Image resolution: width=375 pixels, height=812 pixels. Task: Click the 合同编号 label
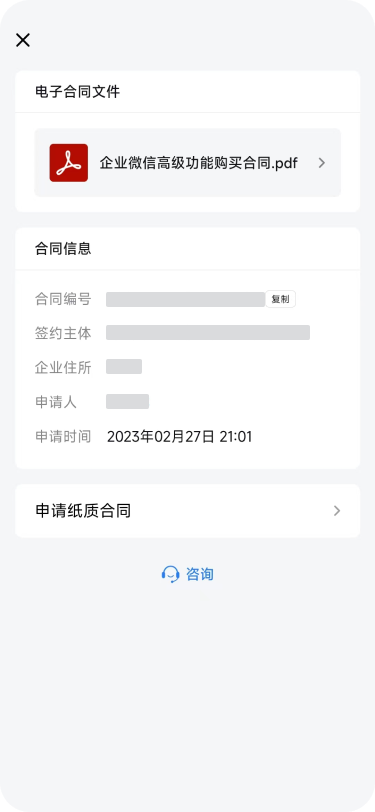[x=63, y=299]
